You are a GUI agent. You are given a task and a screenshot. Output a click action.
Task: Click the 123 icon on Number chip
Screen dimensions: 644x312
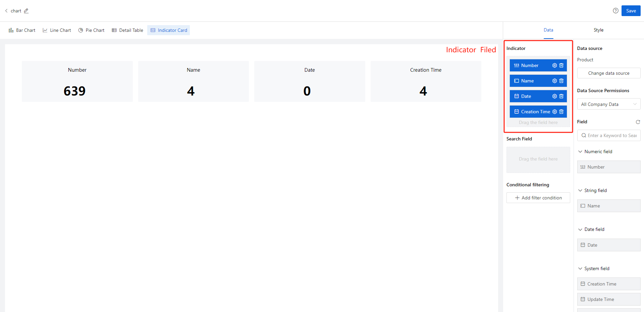click(517, 65)
